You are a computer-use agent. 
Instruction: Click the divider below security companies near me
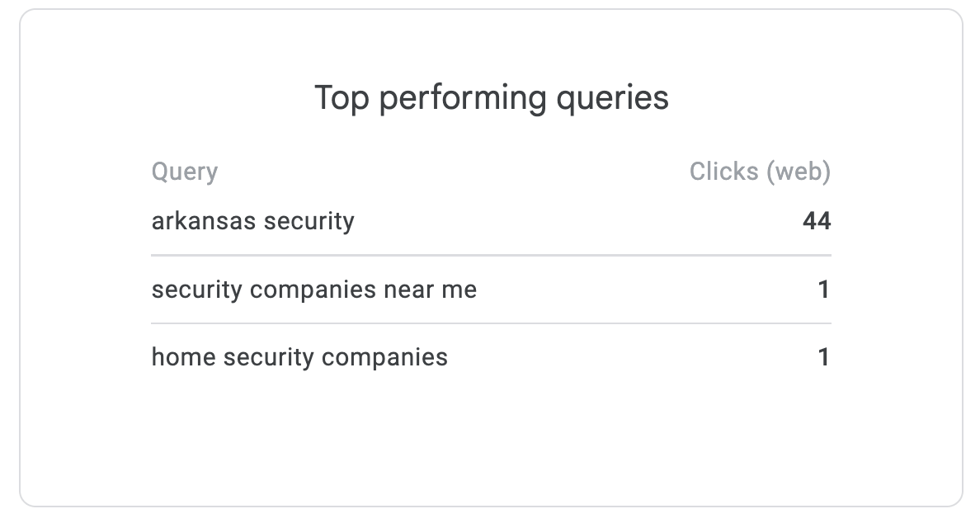(x=491, y=323)
